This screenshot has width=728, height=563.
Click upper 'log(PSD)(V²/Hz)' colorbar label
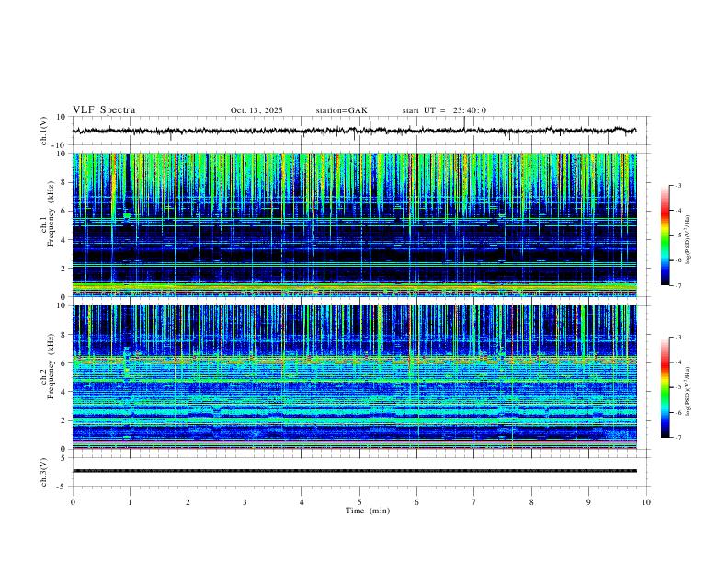(688, 239)
